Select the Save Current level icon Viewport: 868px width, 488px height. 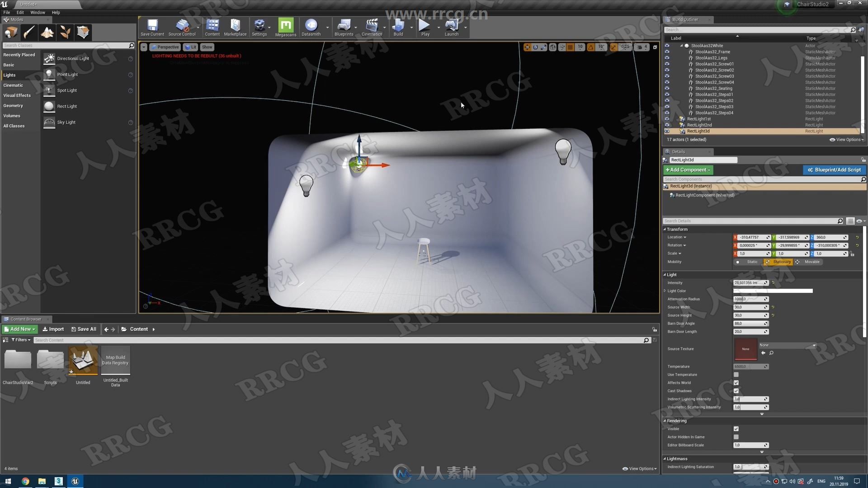[x=152, y=26]
